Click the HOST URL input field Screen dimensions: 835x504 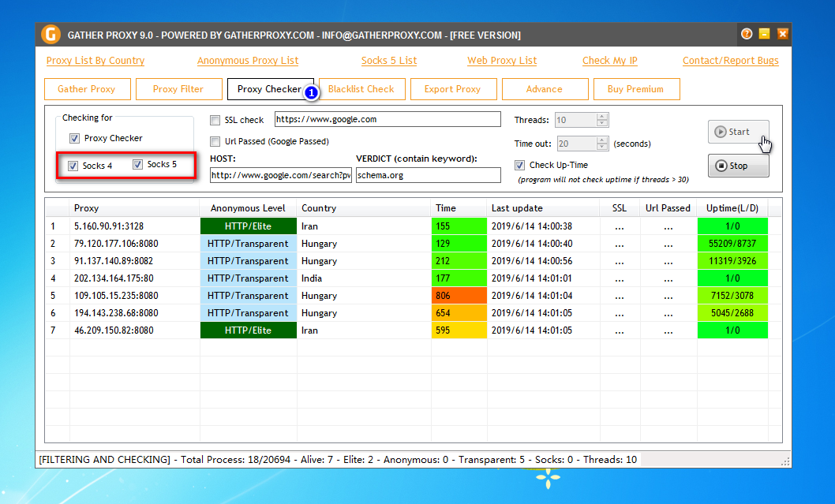click(x=281, y=175)
